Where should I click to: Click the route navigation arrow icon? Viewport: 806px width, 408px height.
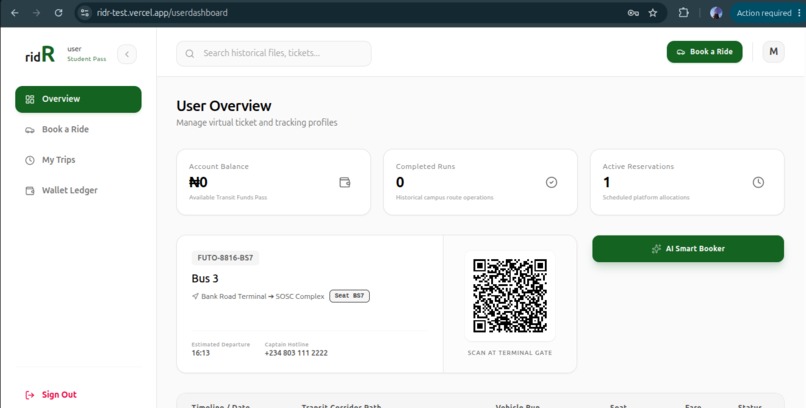click(195, 296)
